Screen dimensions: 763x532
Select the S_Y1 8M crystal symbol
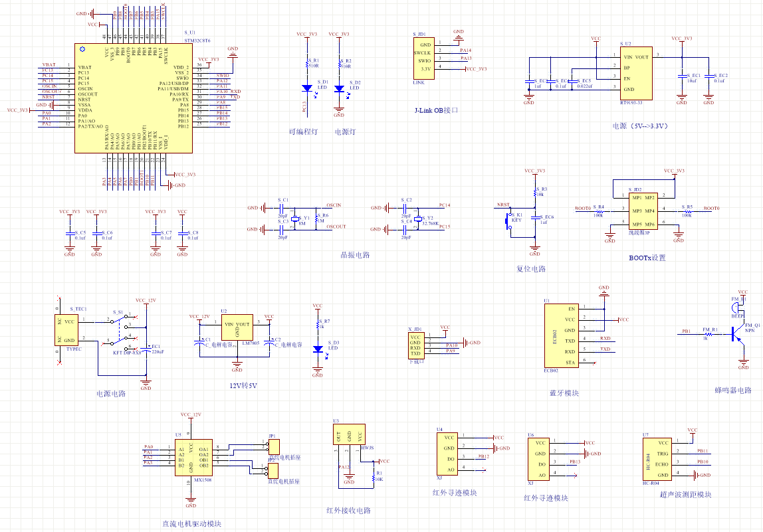tap(294, 219)
